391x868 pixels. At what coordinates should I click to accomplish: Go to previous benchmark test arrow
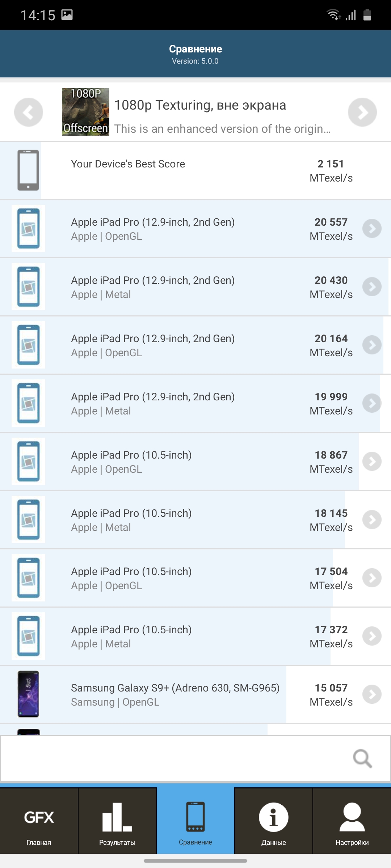point(29,112)
